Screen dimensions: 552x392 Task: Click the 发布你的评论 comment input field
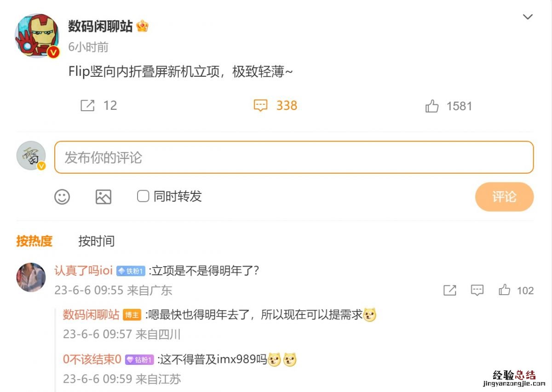coord(294,157)
